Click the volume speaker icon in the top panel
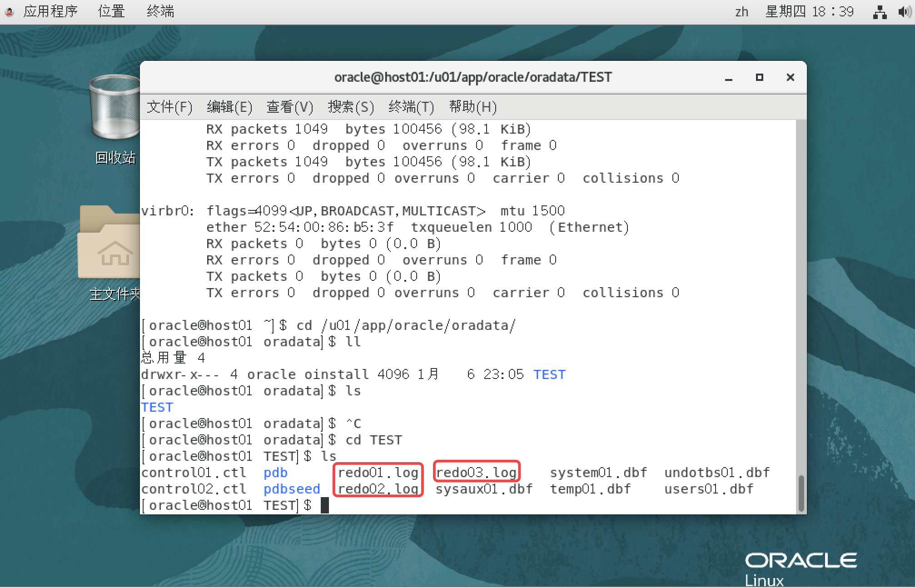 (904, 11)
